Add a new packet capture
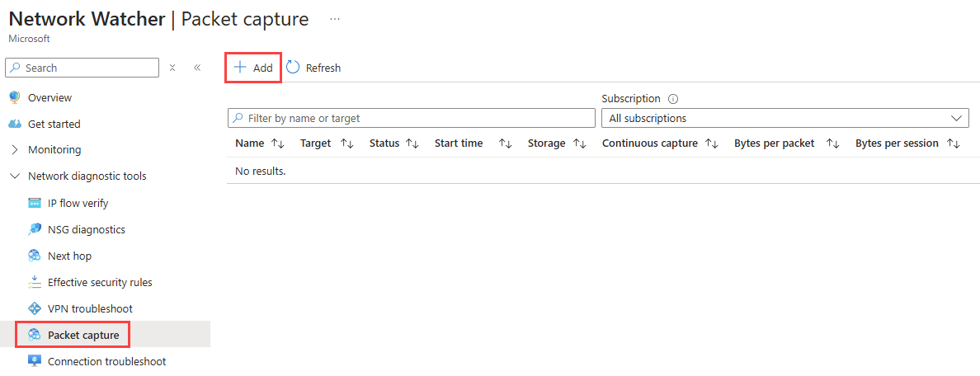Image resolution: width=980 pixels, height=376 pixels. pyautogui.click(x=253, y=68)
